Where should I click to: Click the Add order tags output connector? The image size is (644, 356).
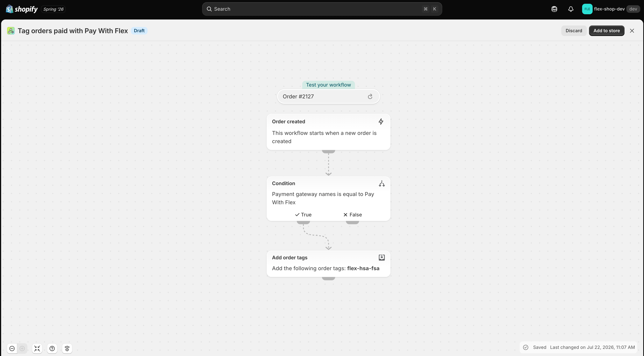(329, 278)
